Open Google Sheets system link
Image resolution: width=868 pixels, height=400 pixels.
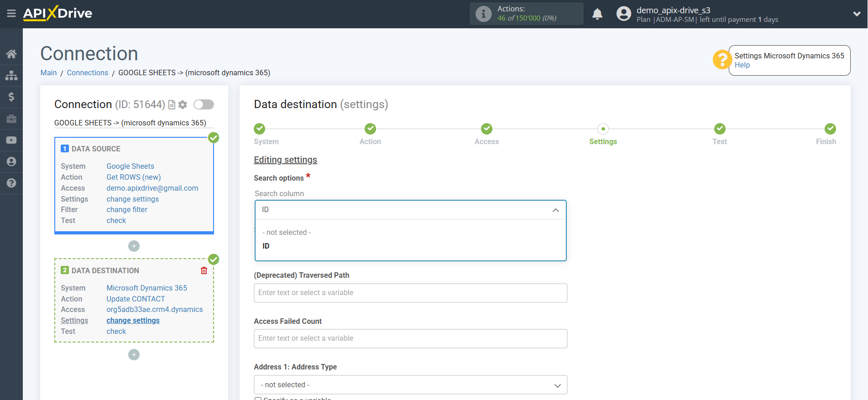click(131, 166)
